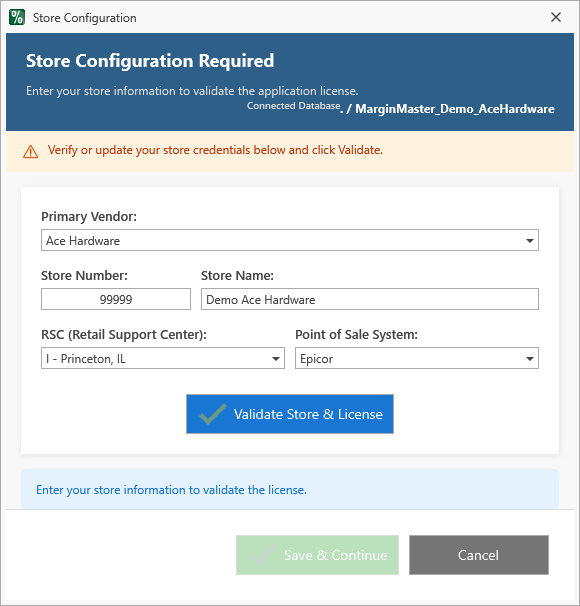Click the 'Verify or update your store credentials' message

click(x=215, y=150)
